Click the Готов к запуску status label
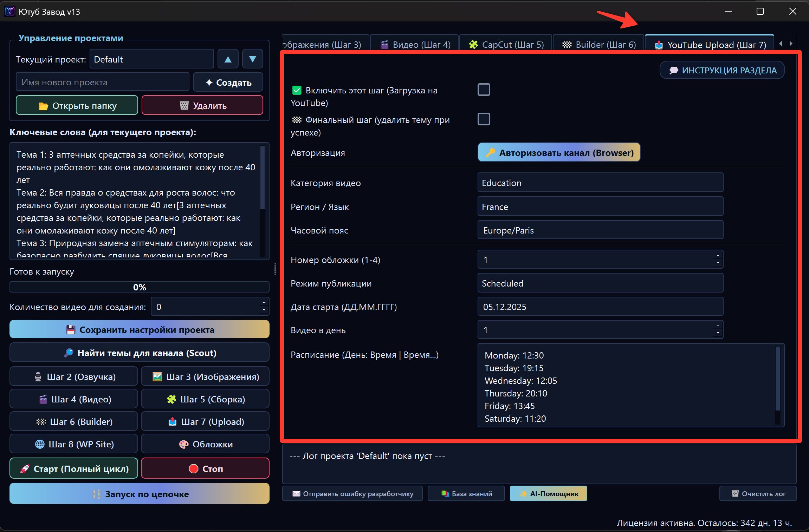Viewport: 809px width, 532px height. pyautogui.click(x=42, y=271)
